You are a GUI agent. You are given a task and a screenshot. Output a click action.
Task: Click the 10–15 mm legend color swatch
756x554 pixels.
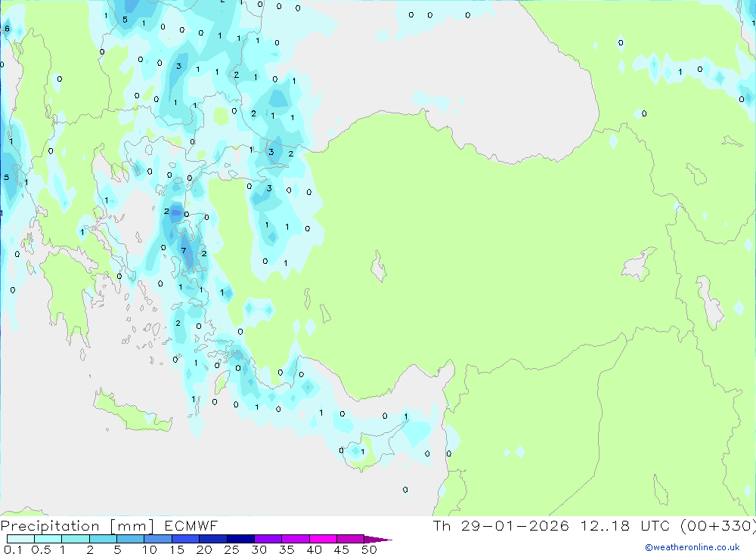click(x=158, y=539)
